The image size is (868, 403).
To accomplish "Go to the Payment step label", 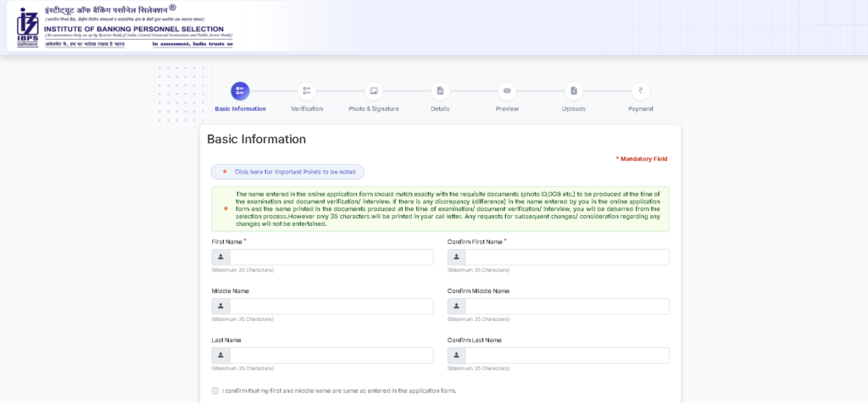I will (x=641, y=109).
